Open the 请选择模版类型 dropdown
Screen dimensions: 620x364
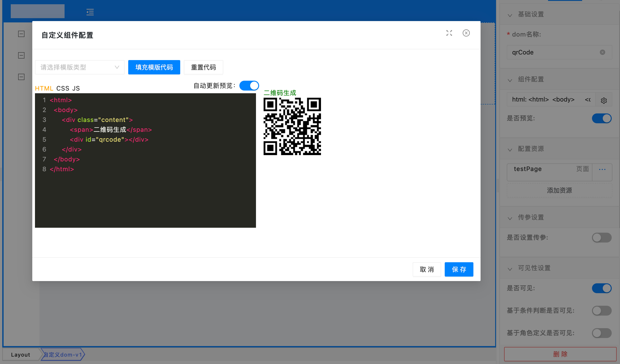pyautogui.click(x=80, y=67)
